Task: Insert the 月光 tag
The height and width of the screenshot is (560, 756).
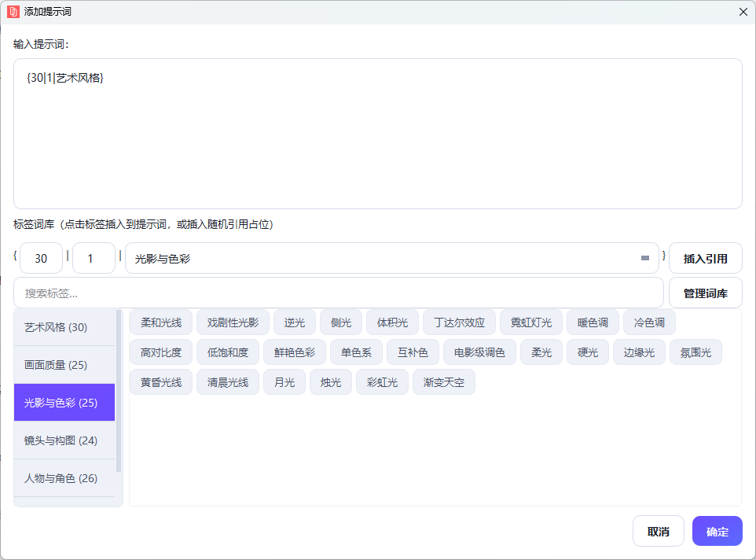Action: tap(284, 382)
